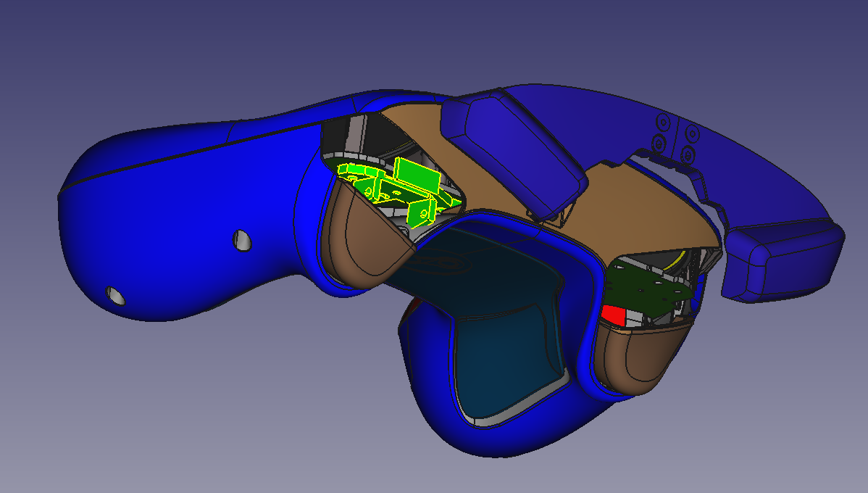The image size is (868, 493).
Task: Click the green rectangular plate on bracket
Action: [x=417, y=174]
